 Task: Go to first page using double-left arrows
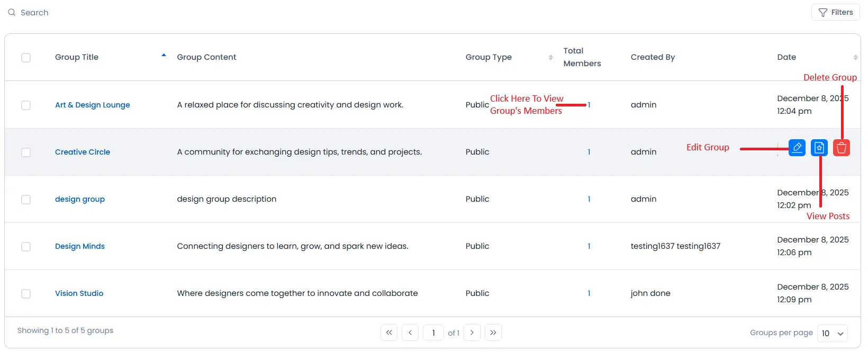[x=389, y=332]
